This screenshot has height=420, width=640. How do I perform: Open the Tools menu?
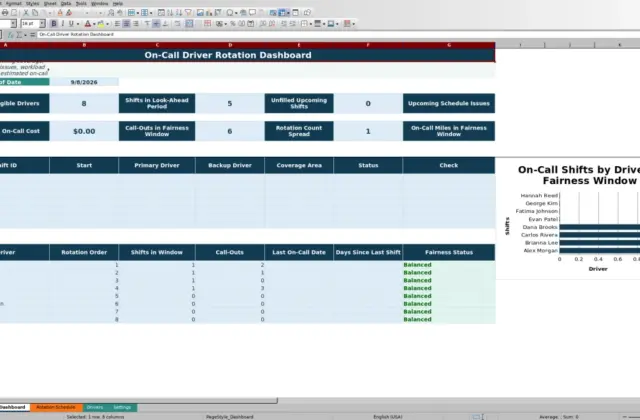81,3
